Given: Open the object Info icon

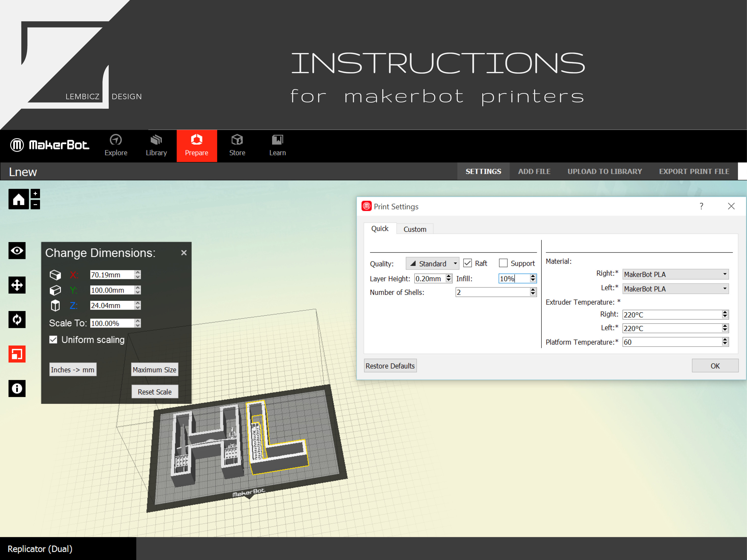Looking at the screenshot, I should (17, 389).
